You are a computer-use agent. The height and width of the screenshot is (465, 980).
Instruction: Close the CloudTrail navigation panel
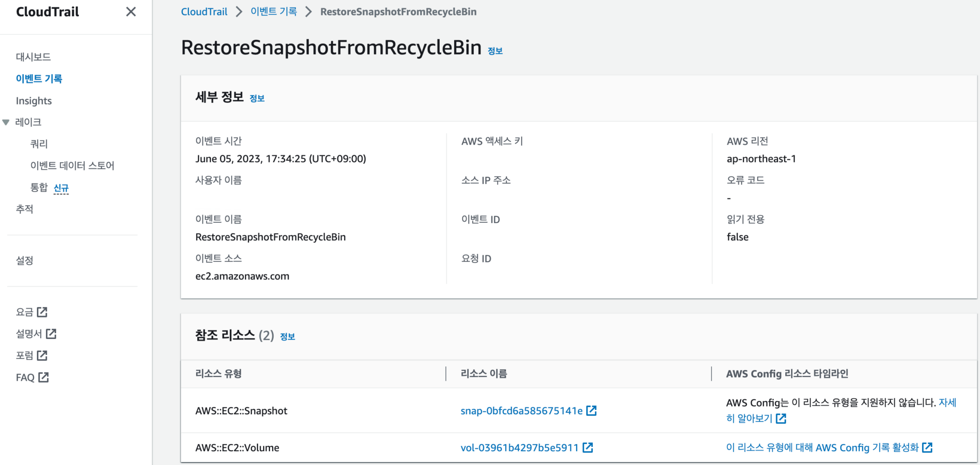(131, 11)
